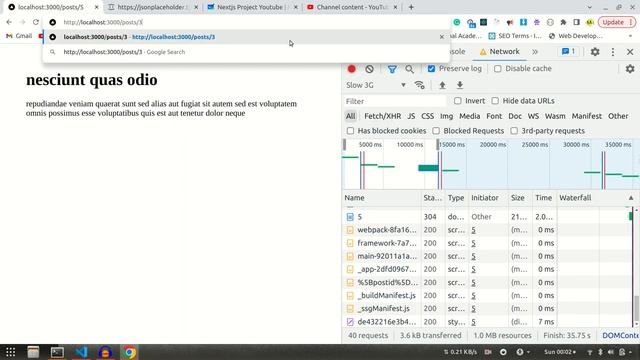
Task: Remove the localhost:3000/posts/3 suggestion
Action: point(442,37)
